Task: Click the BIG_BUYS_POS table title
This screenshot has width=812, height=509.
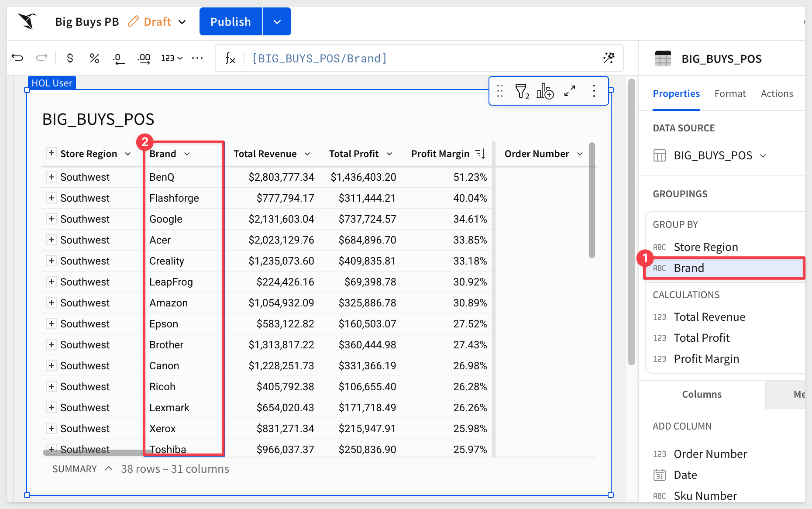Action: click(x=98, y=119)
